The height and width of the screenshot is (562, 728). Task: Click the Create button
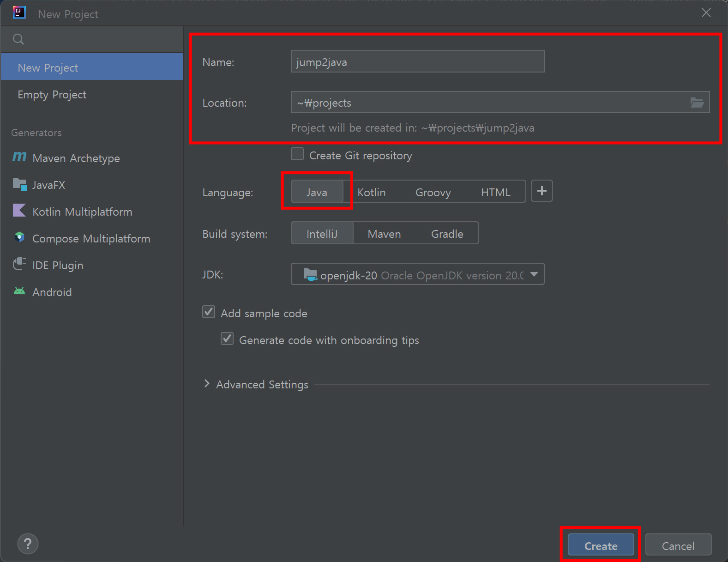click(601, 545)
